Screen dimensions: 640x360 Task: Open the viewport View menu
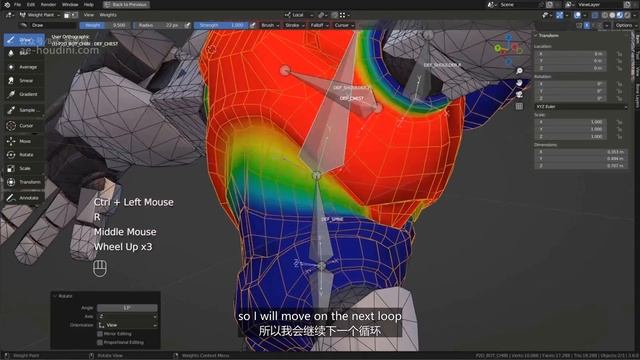89,15
